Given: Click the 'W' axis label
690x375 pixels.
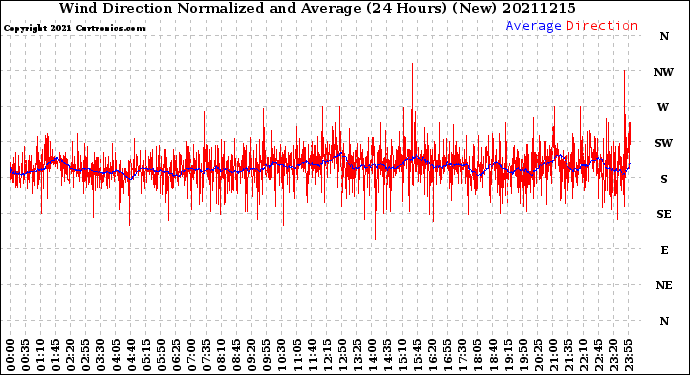Looking at the screenshot, I should [x=663, y=107].
